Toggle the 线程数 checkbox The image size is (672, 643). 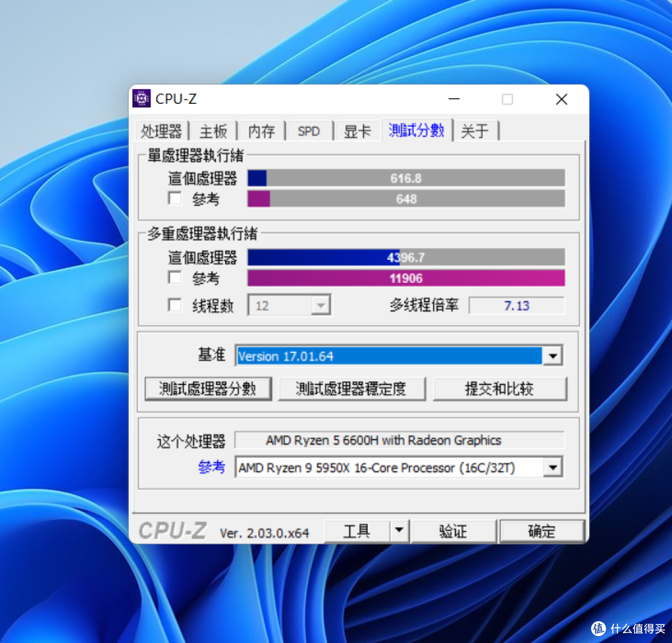[x=174, y=305]
